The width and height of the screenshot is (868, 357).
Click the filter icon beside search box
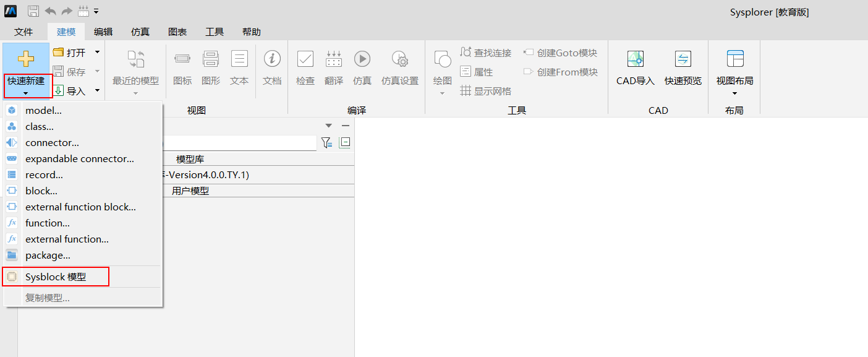click(x=326, y=142)
